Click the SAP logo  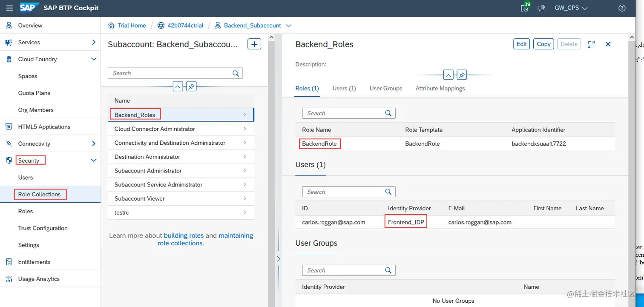pos(29,8)
